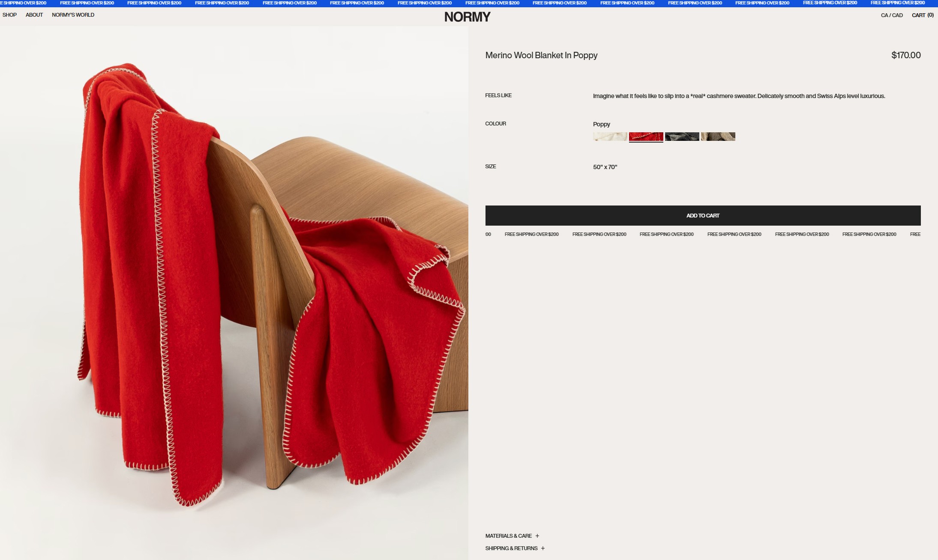
Task: Select the 50" x 70" size option
Action: click(x=605, y=167)
